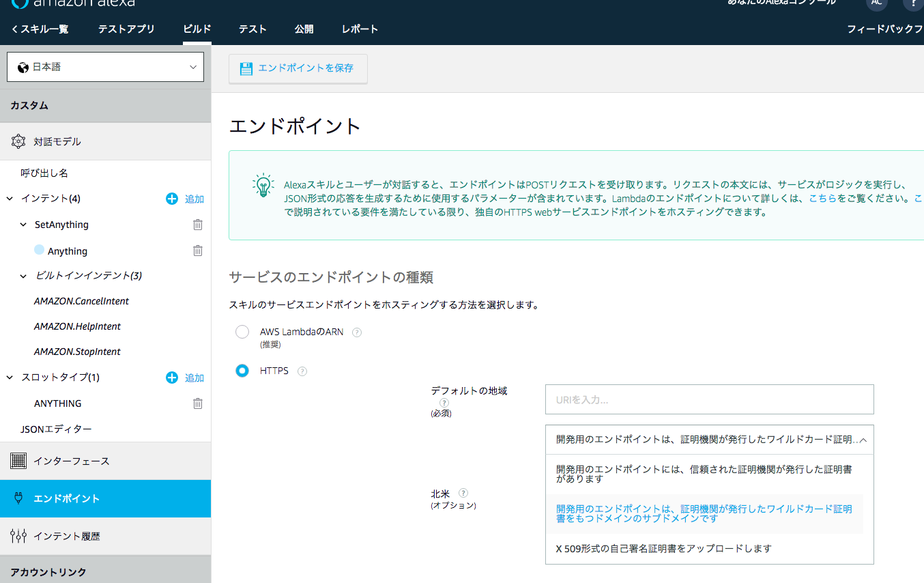Select AMAZON.StopIntent in the tree
The image size is (924, 583).
(77, 352)
